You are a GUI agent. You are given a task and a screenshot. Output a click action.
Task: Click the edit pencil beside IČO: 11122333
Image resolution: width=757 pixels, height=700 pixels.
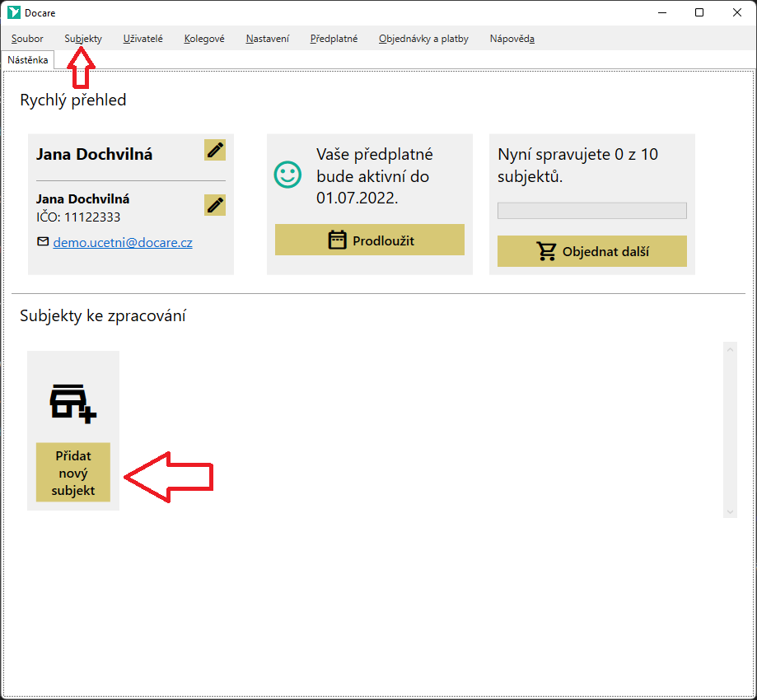tap(215, 205)
